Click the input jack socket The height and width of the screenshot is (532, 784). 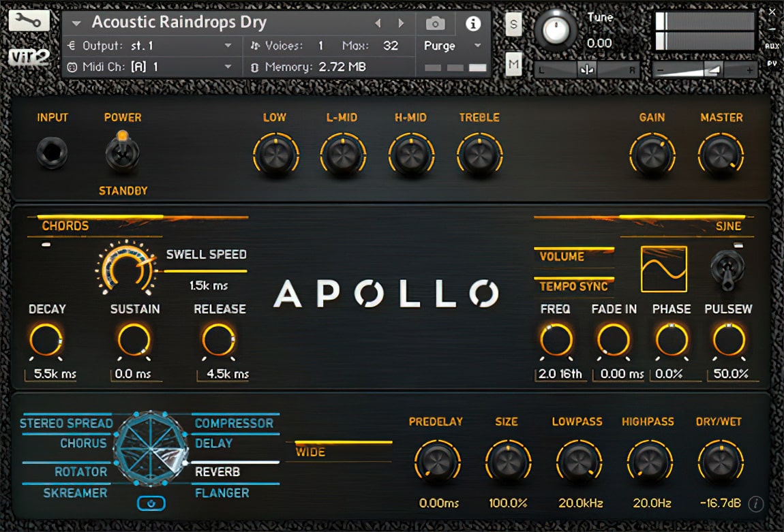[52, 152]
